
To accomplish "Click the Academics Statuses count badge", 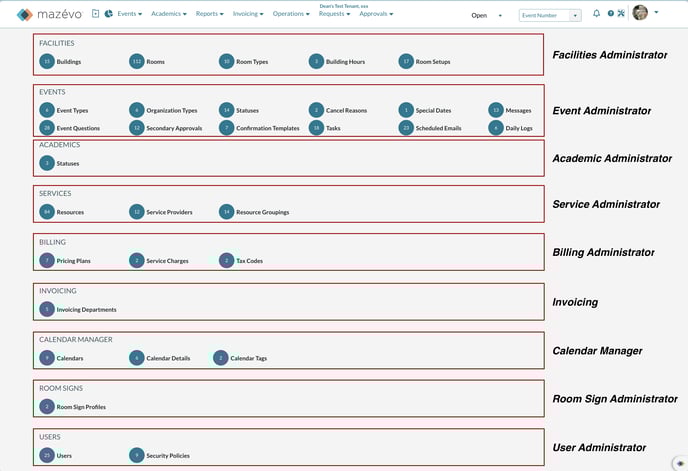I will (x=47, y=163).
